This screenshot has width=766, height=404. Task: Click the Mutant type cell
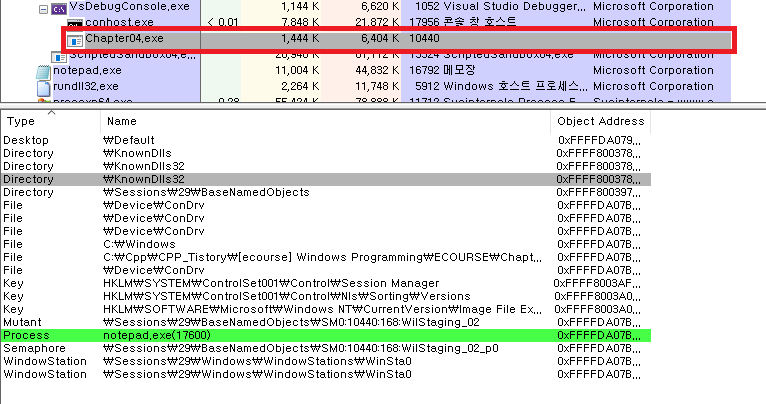tap(22, 322)
